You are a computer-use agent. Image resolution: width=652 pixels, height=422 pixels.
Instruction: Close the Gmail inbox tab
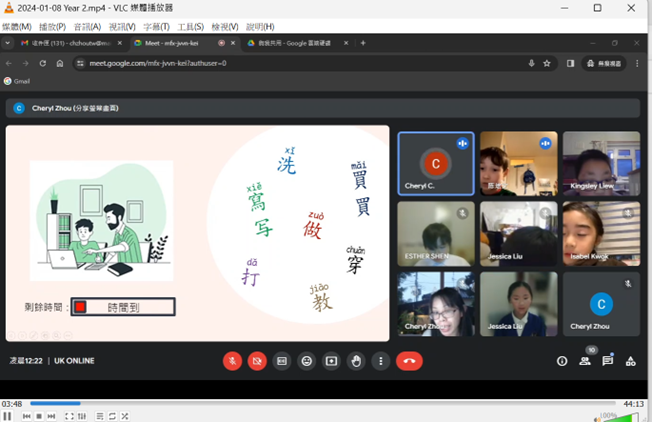coord(120,43)
